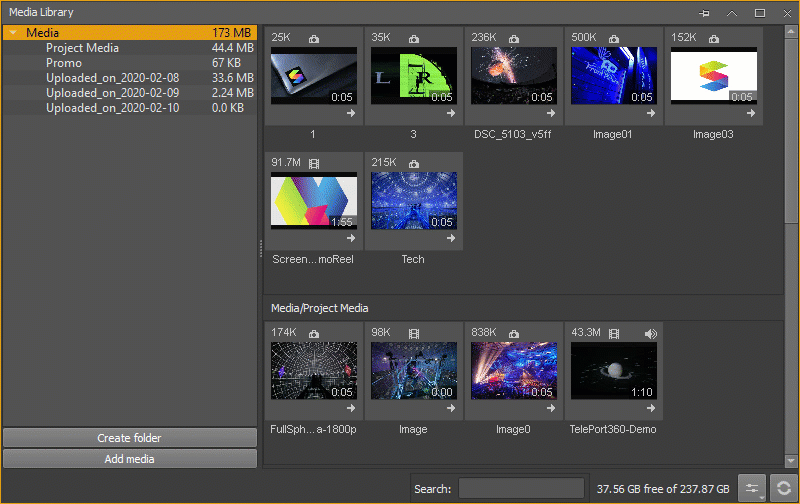Click the Add media button

click(130, 459)
